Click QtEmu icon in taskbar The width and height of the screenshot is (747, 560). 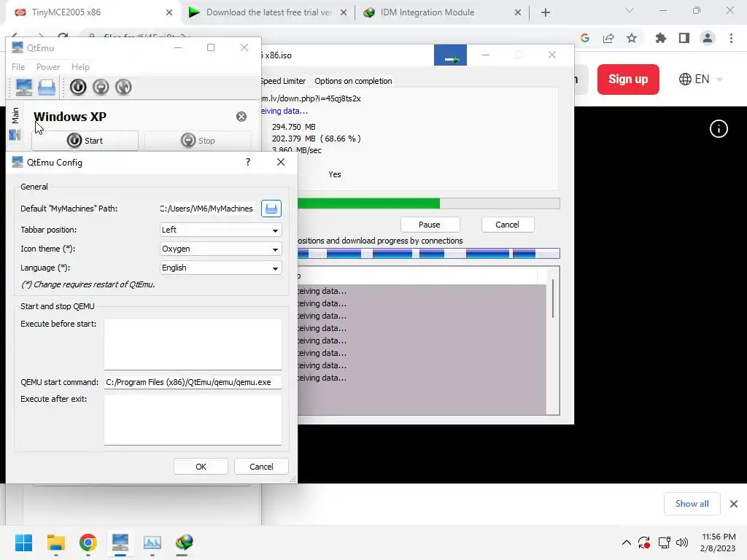pyautogui.click(x=120, y=542)
